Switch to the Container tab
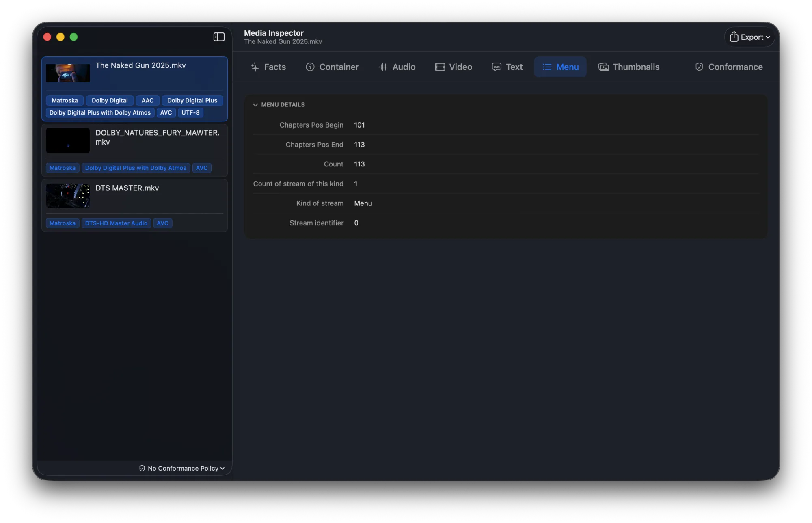812x523 pixels. pos(332,67)
